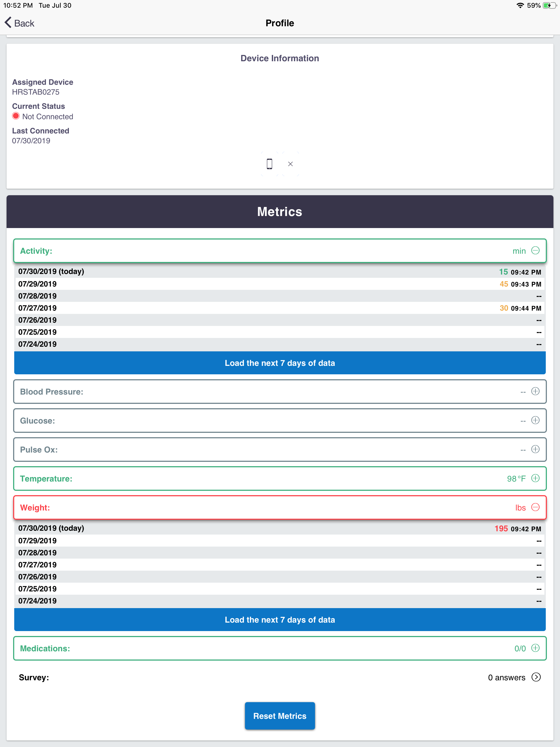Screen dimensions: 560x747
Task: Expand Glucose with the plus circle icon
Action: point(535,421)
